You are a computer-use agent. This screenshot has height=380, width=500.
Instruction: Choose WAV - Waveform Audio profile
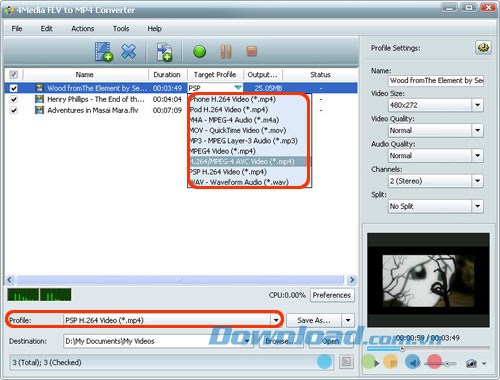[249, 182]
